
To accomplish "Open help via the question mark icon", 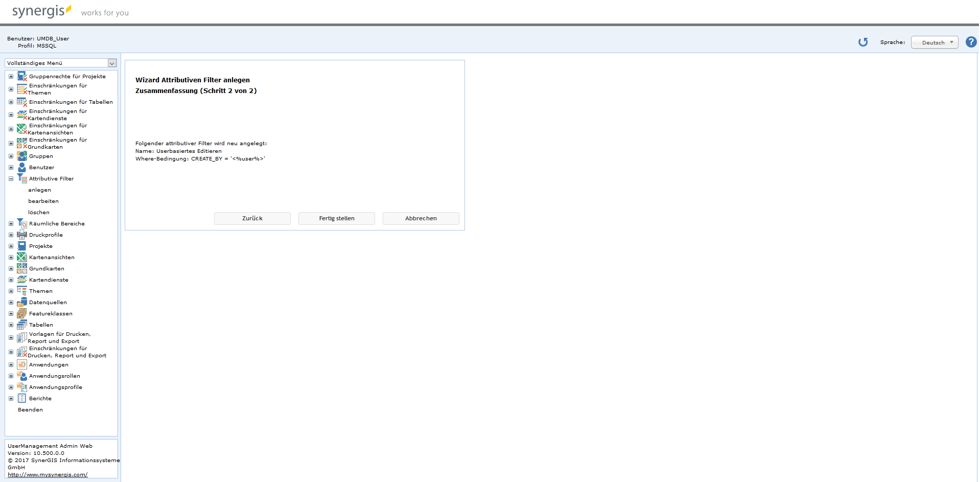I will click(971, 42).
